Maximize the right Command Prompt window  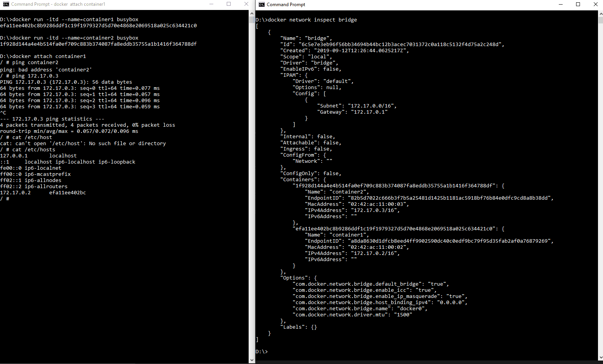[x=578, y=5]
